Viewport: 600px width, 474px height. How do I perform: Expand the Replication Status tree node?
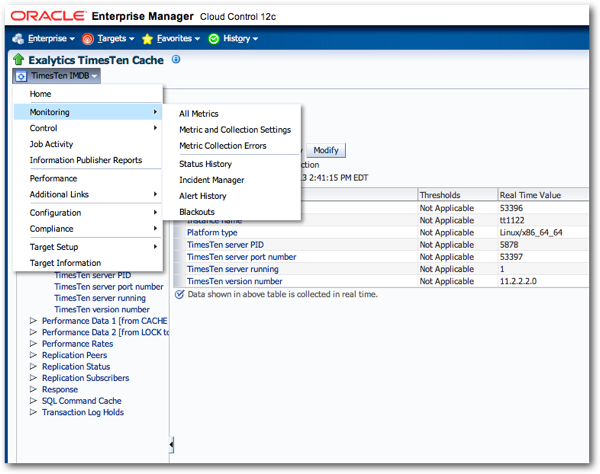coord(34,366)
